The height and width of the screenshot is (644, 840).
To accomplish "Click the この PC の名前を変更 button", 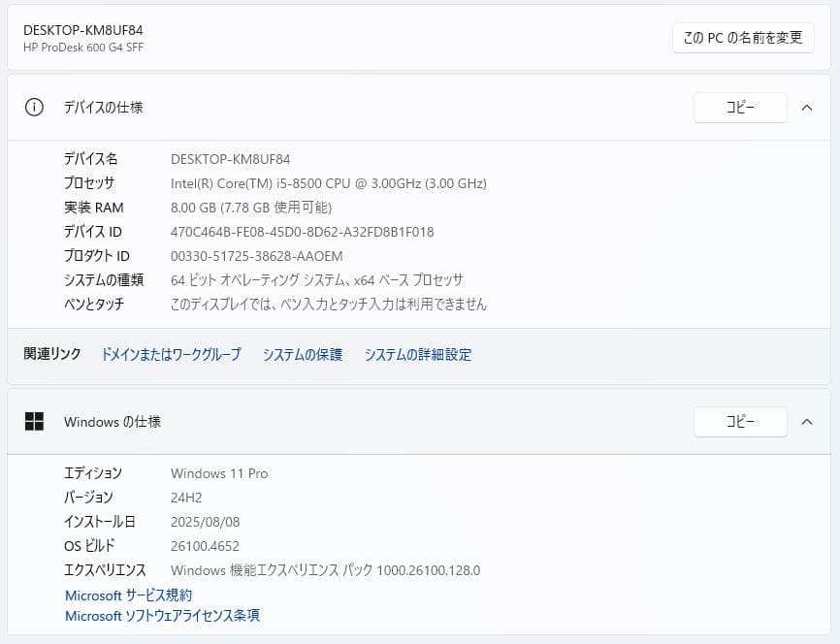I will pos(742,38).
